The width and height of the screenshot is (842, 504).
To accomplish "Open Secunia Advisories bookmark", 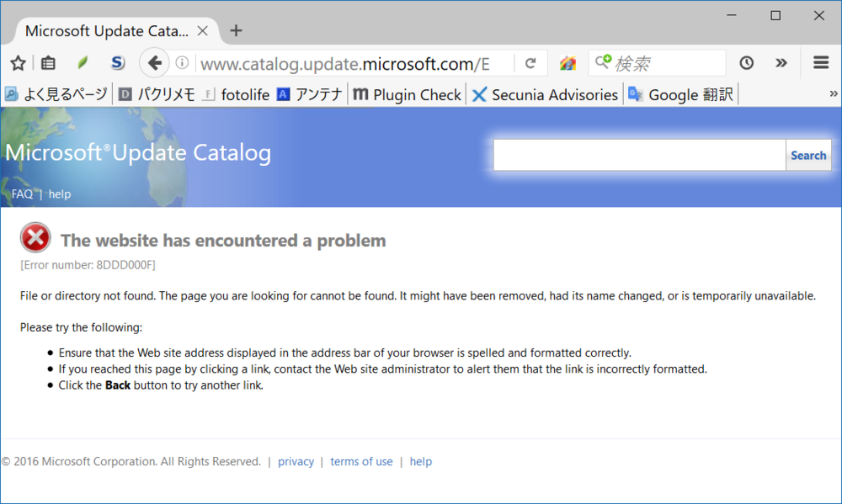I will click(545, 94).
